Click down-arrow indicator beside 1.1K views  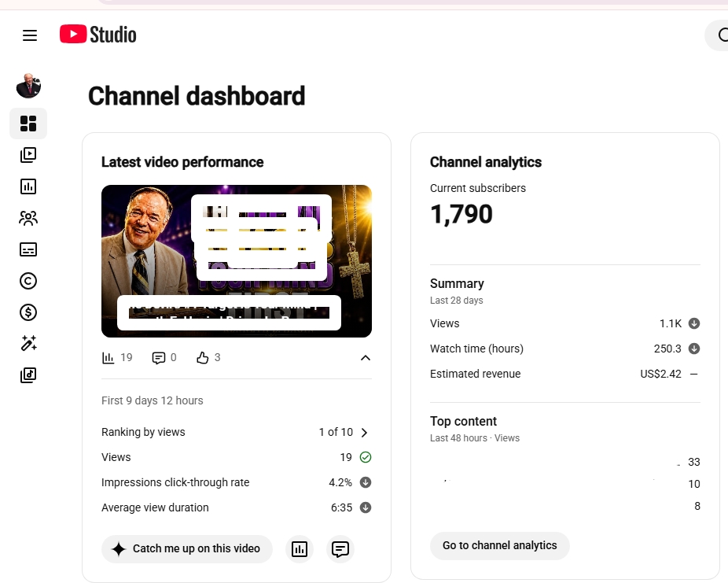point(694,324)
